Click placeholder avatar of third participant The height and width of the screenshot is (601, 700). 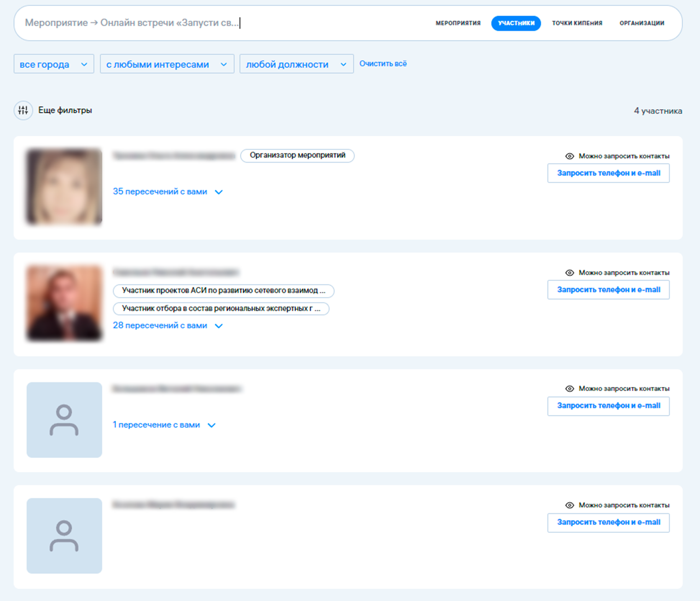[64, 420]
